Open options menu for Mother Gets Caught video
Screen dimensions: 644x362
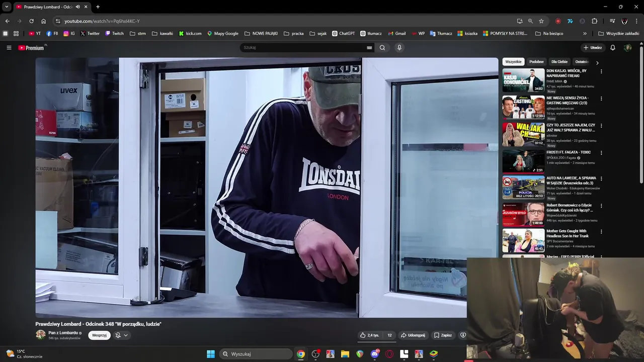tap(601, 232)
